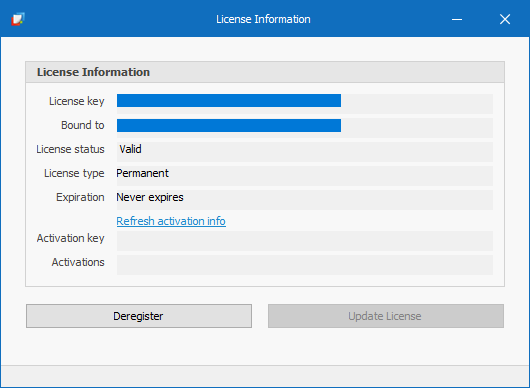This screenshot has width=530, height=388.
Task: Click the Bound to label
Action: pos(83,125)
